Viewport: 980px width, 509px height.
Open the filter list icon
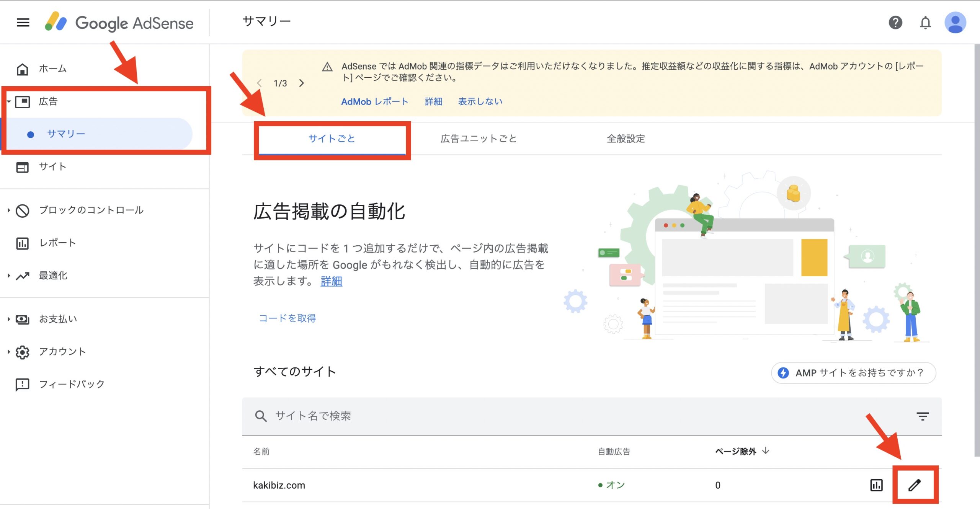pyautogui.click(x=922, y=416)
